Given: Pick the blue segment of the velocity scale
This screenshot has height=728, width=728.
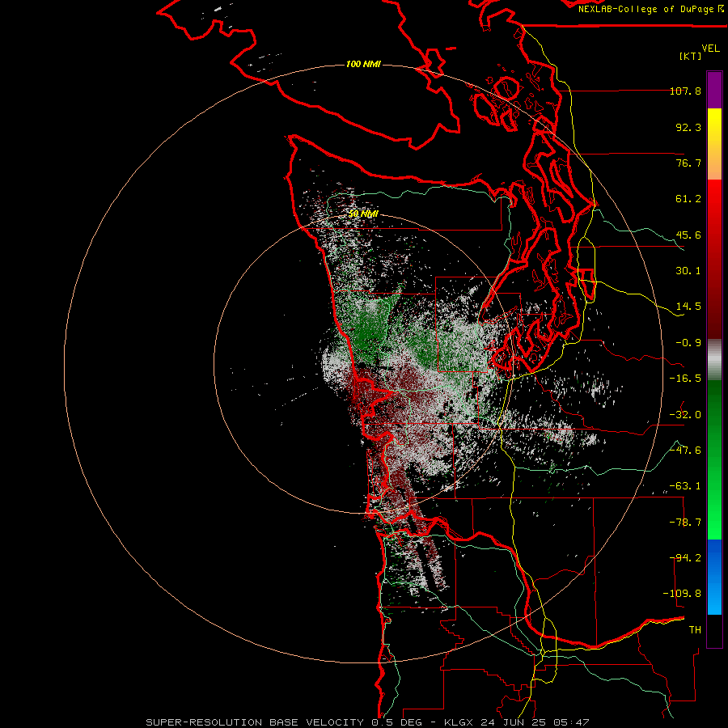Looking at the screenshot, I should 714,577.
